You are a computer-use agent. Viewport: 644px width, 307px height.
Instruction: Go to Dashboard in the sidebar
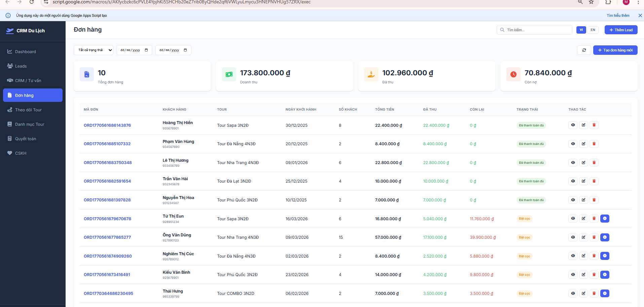pos(25,52)
